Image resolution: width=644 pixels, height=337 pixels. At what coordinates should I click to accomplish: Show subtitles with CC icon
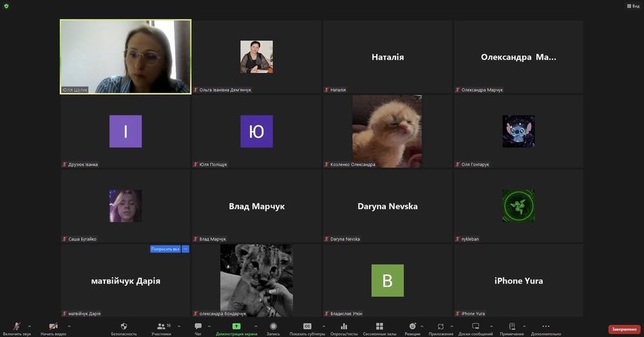tap(307, 326)
